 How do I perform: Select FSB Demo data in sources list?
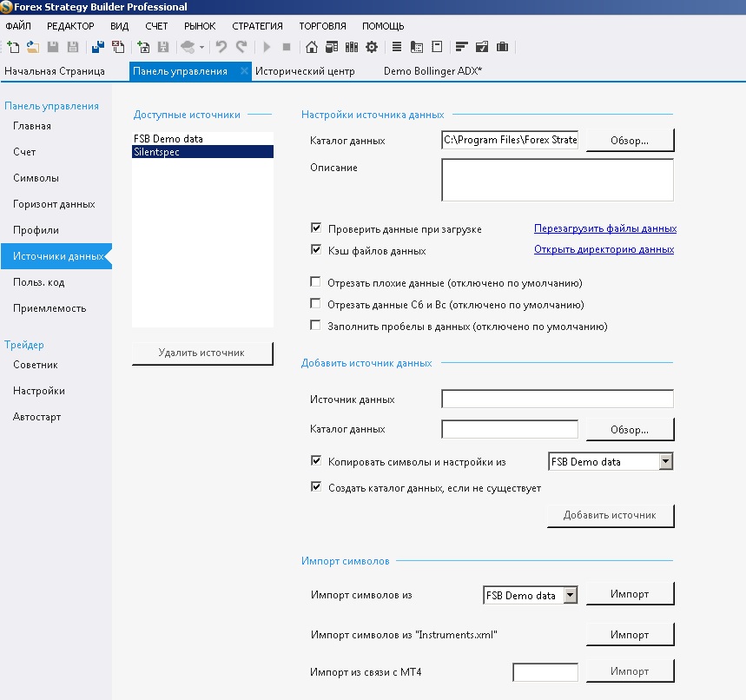202,139
